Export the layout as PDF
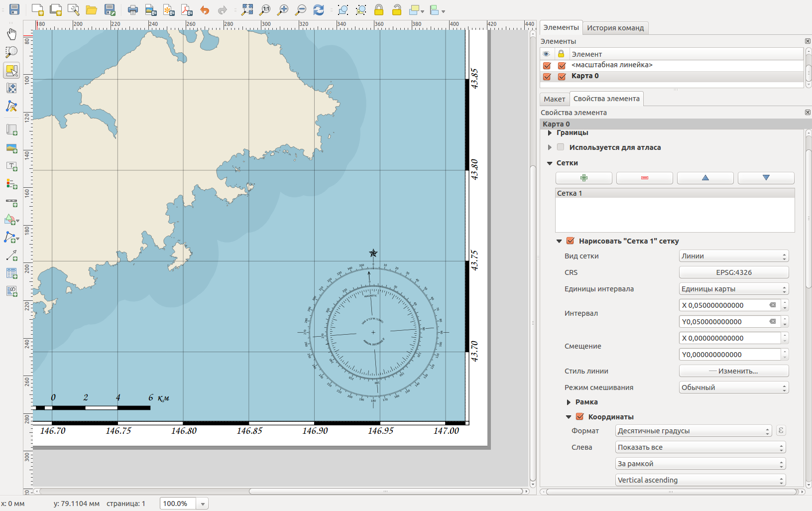This screenshot has height=511, width=812. point(187,10)
